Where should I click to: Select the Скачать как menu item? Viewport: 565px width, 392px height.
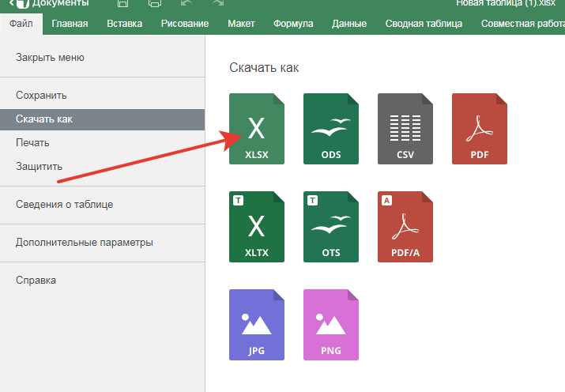coord(103,119)
